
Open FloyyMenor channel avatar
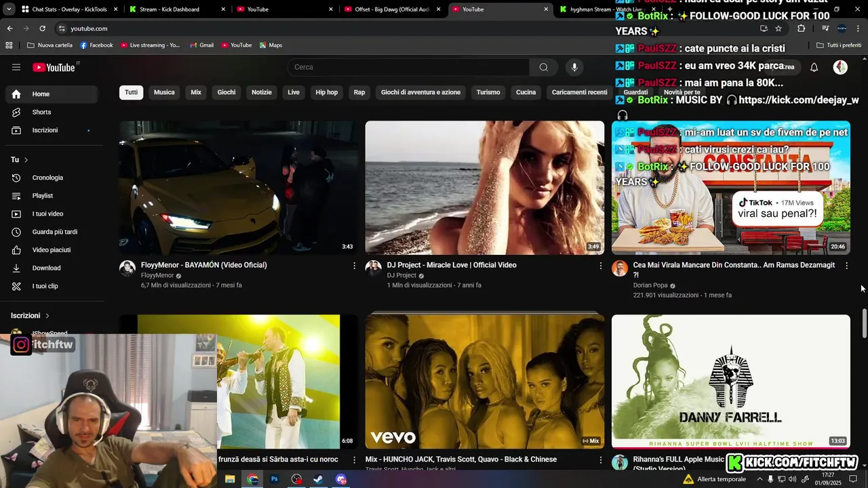(127, 268)
